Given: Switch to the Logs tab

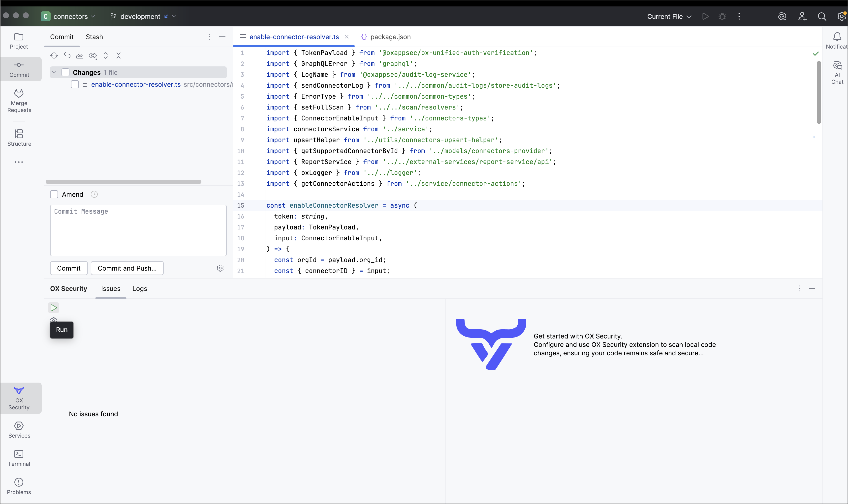Looking at the screenshot, I should tap(139, 289).
